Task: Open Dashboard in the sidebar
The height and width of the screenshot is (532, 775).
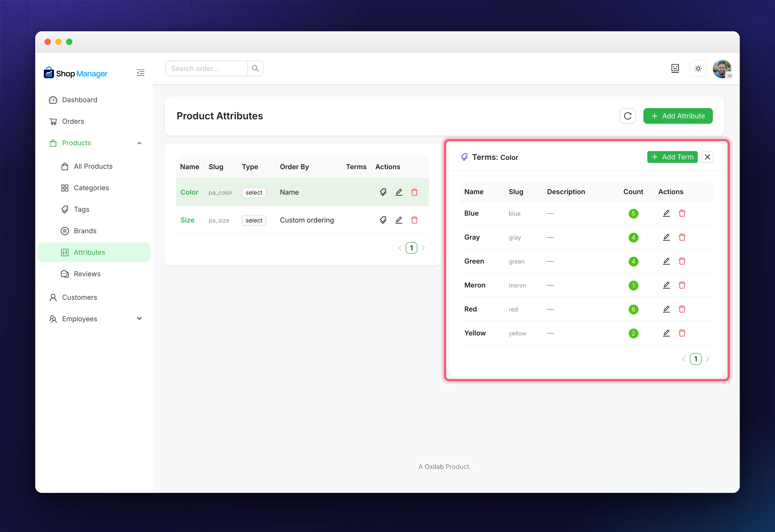Action: point(94,100)
